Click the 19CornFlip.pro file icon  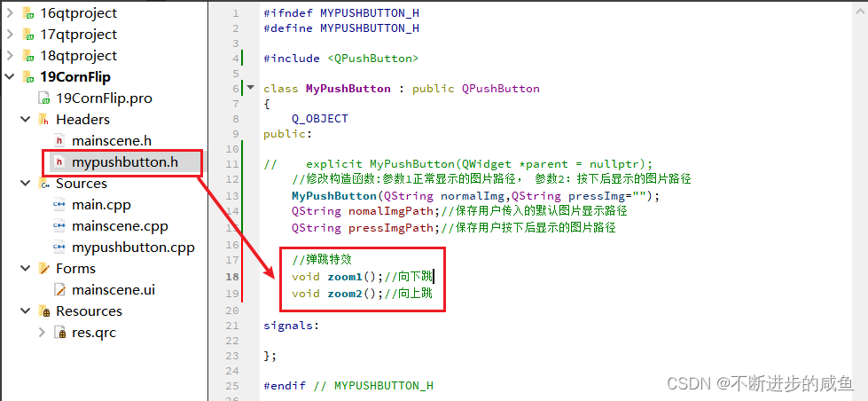[44, 98]
